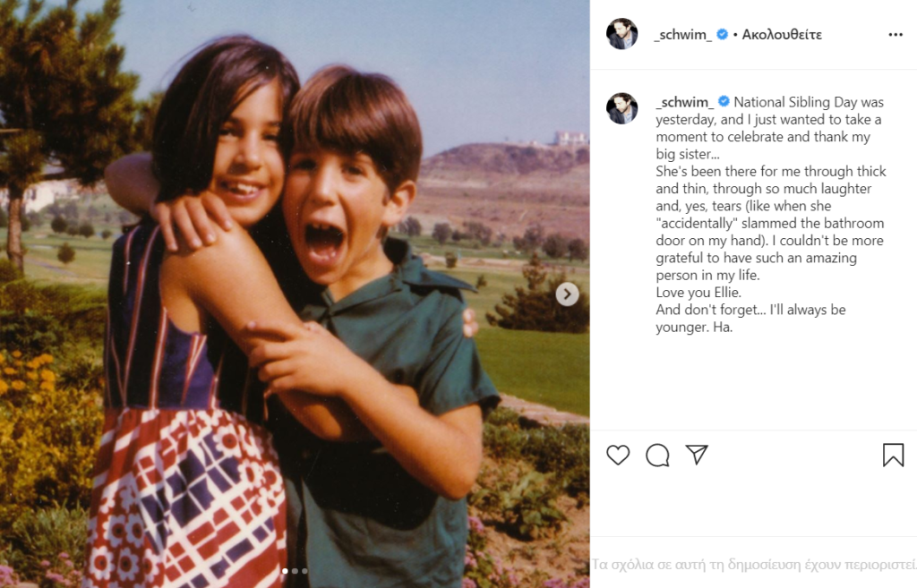
Task: Click the _schwim_ username in header
Action: 683,35
